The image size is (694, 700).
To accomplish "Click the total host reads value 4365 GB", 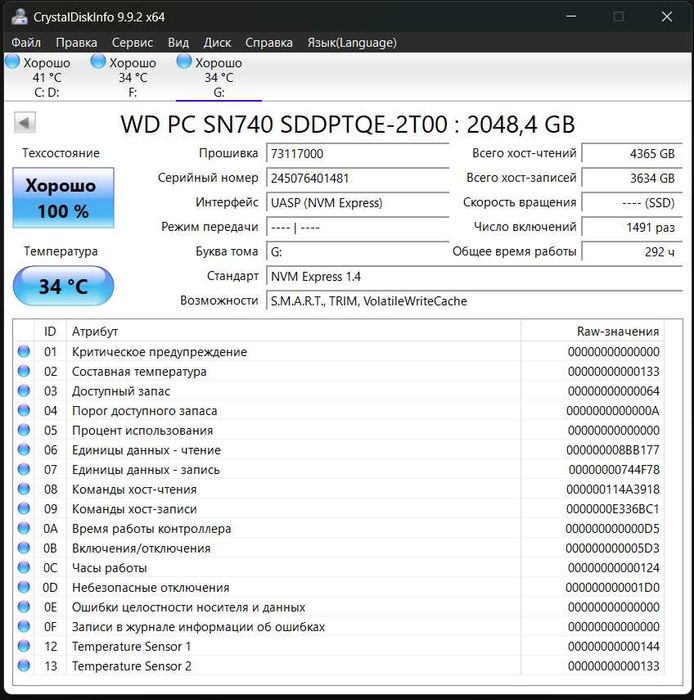I will (x=632, y=154).
